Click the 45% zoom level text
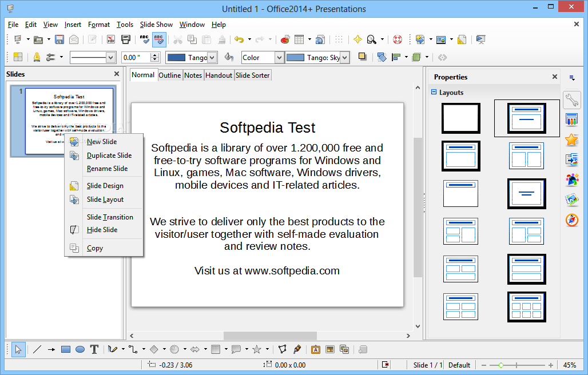Image resolution: width=588 pixels, height=375 pixels. tap(569, 365)
